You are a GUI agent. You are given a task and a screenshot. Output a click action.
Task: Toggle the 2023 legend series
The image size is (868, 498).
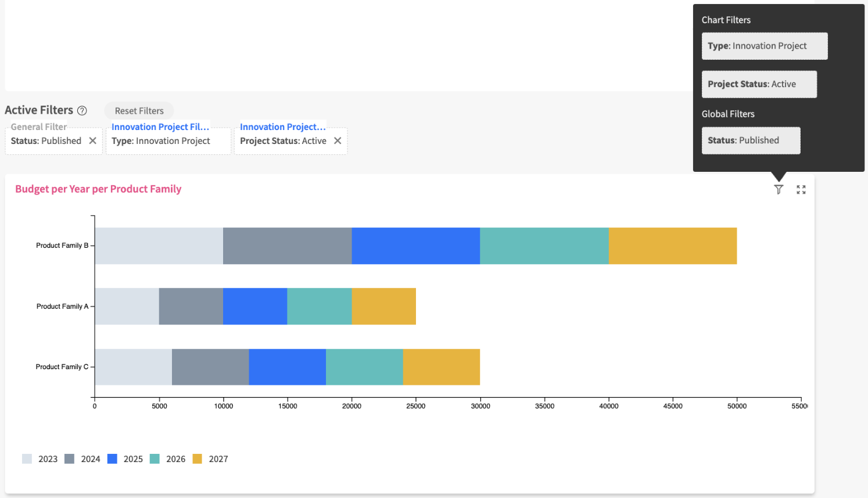[x=40, y=459]
